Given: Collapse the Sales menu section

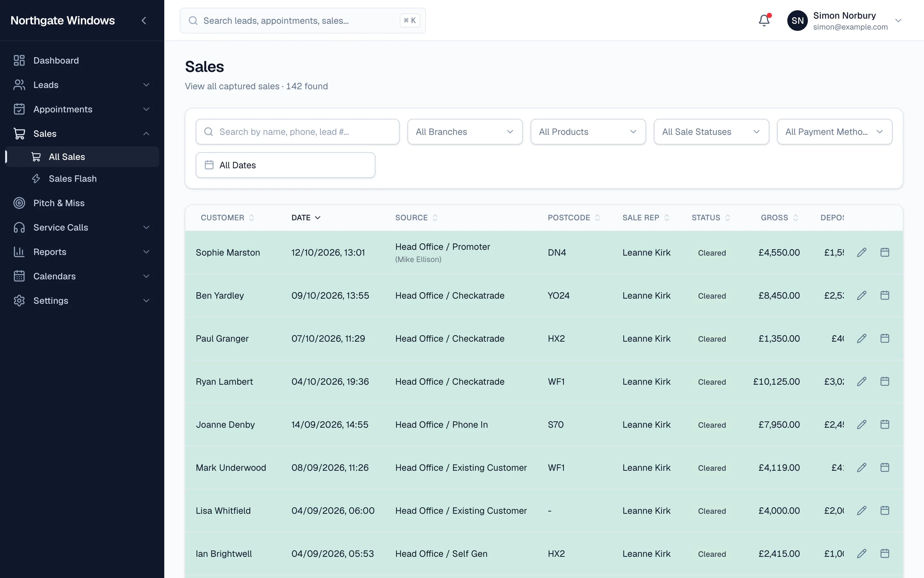Looking at the screenshot, I should 146,133.
